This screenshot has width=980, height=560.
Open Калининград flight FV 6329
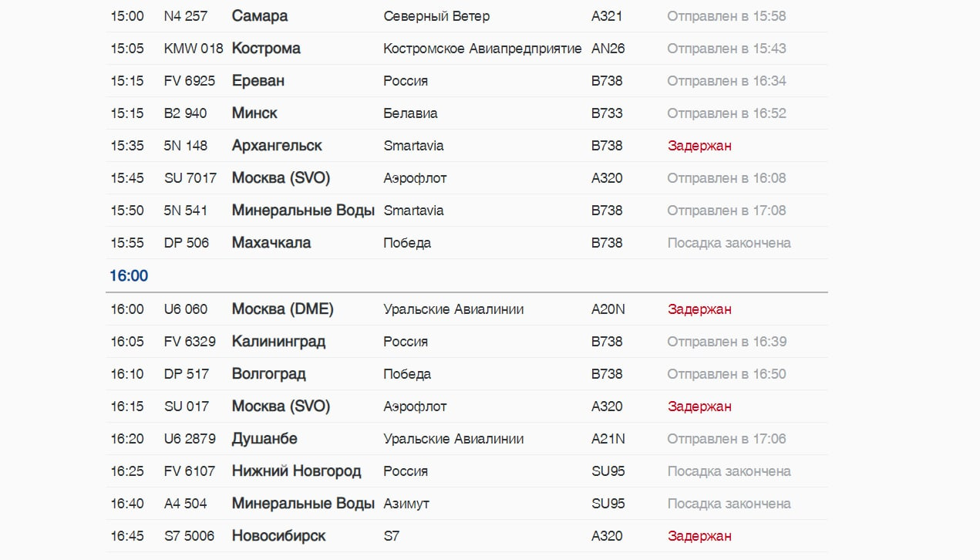(466, 342)
